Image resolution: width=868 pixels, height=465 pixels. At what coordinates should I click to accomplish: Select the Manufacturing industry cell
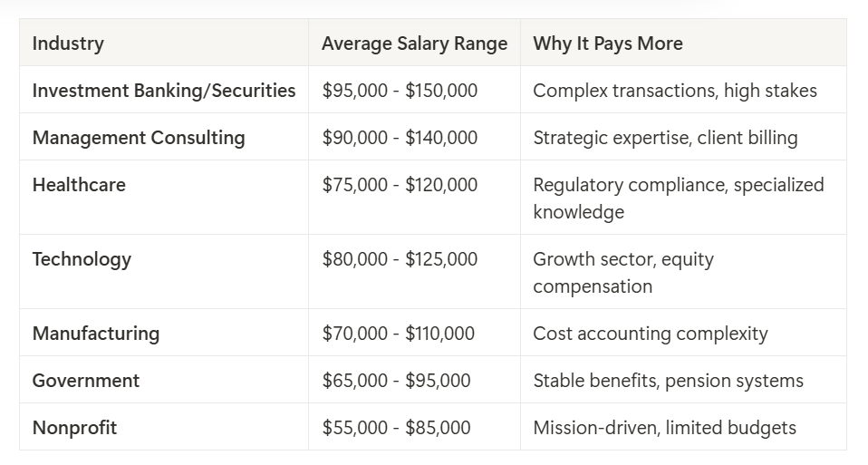pos(96,334)
